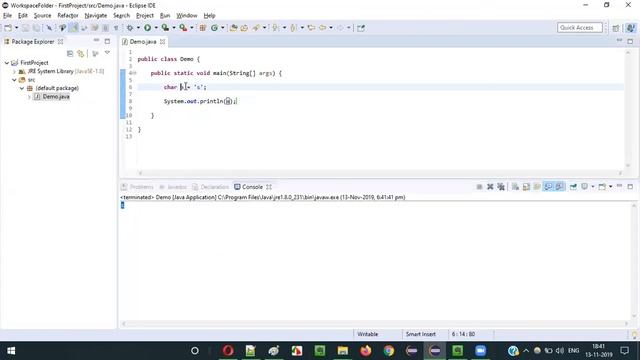Open the Source menu
The image size is (640, 360).
point(42,16)
